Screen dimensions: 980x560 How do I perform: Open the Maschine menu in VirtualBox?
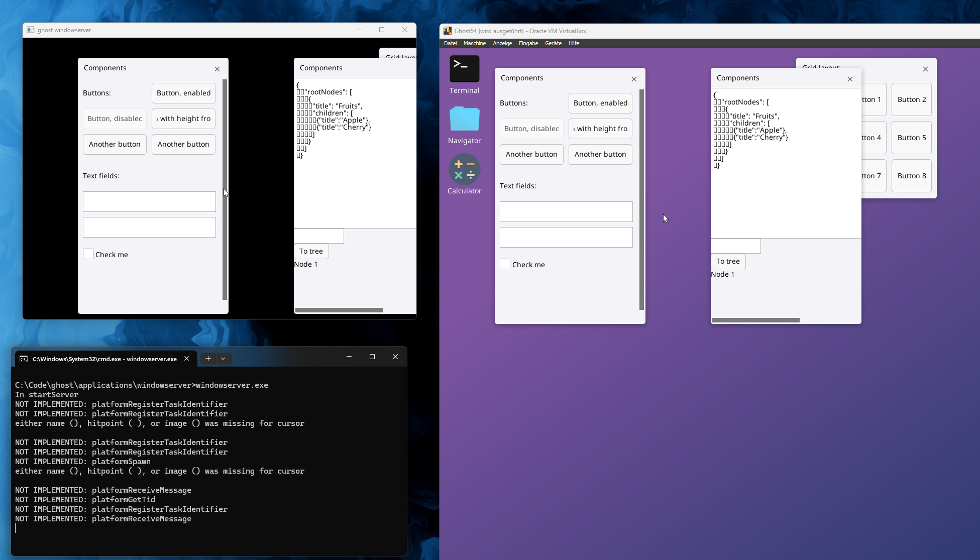pyautogui.click(x=474, y=43)
